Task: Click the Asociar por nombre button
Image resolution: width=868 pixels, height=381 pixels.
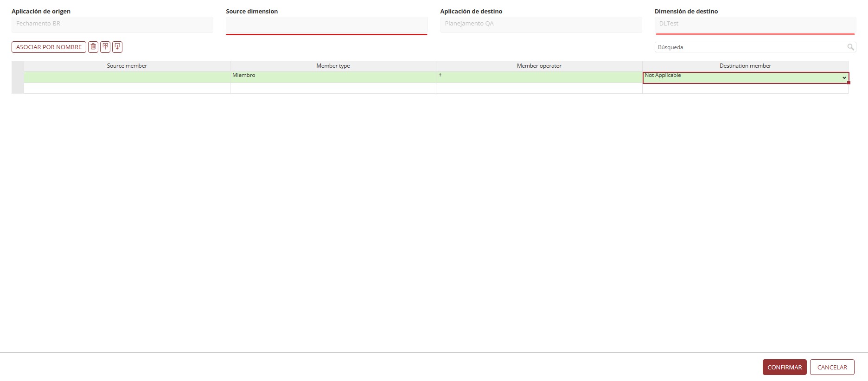Action: (x=49, y=47)
